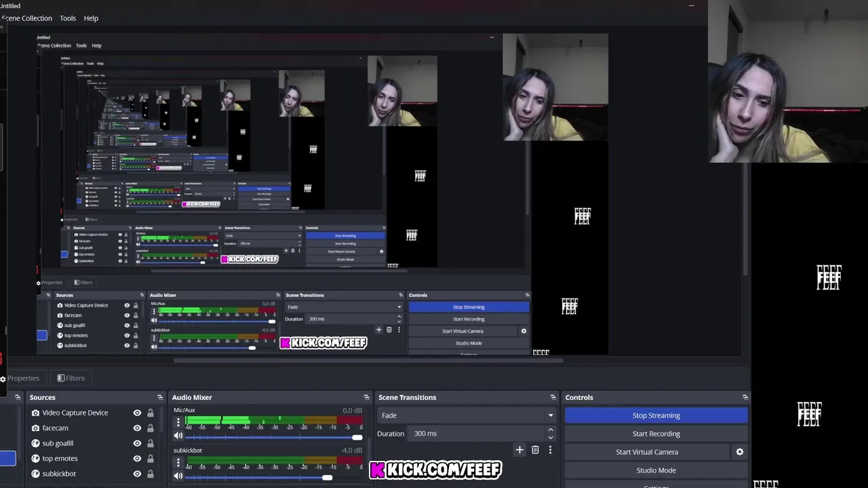The height and width of the screenshot is (488, 868).
Task: Click the Controls panel title
Action: [579, 397]
